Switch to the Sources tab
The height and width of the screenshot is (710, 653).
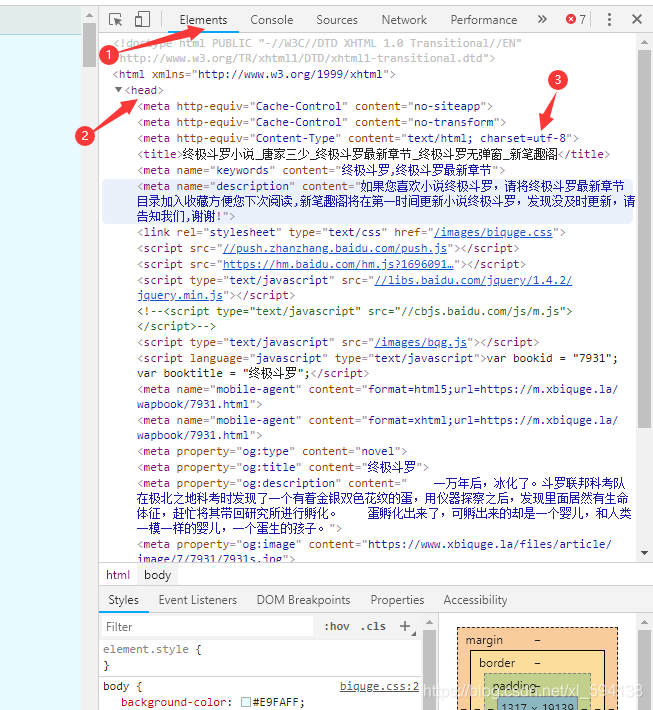(x=337, y=20)
